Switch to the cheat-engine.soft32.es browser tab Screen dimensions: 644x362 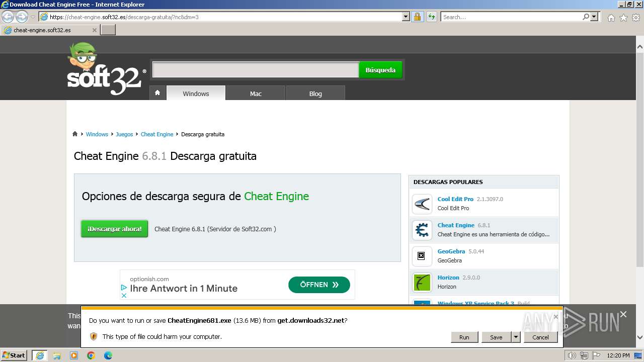coord(50,30)
